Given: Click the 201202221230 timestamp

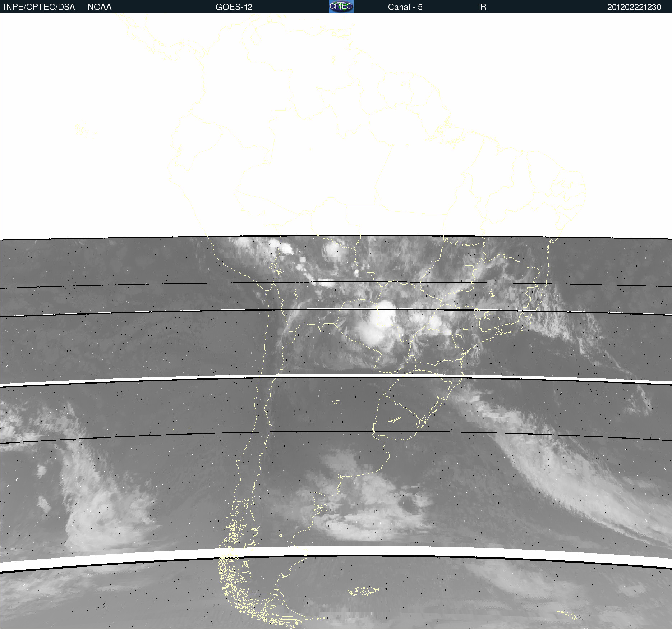Looking at the screenshot, I should point(634,7).
